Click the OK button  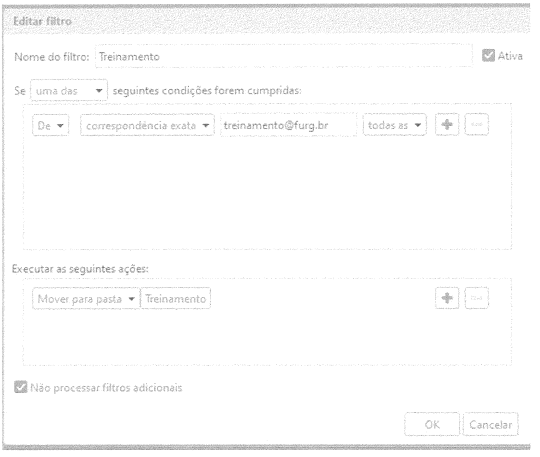click(432, 424)
